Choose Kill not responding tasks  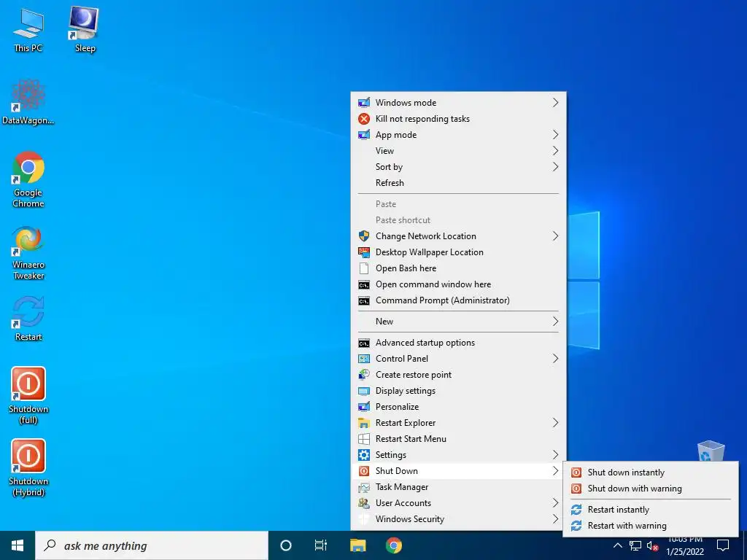(458, 119)
